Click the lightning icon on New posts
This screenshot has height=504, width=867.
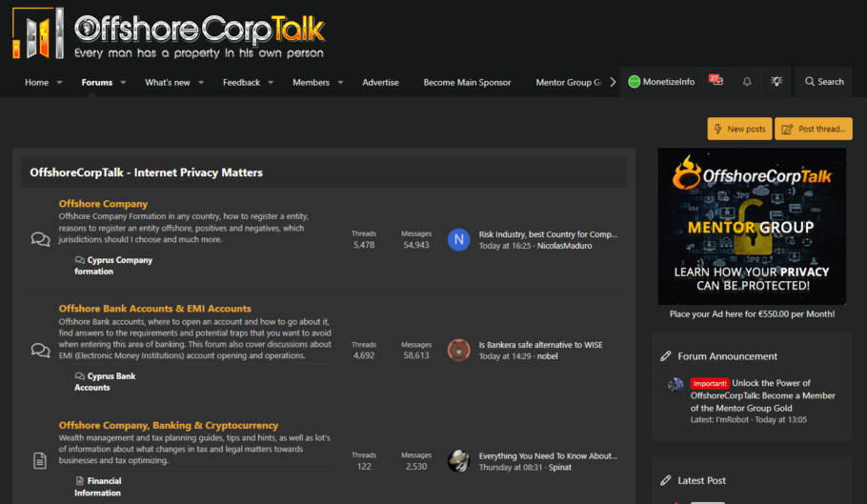(717, 129)
